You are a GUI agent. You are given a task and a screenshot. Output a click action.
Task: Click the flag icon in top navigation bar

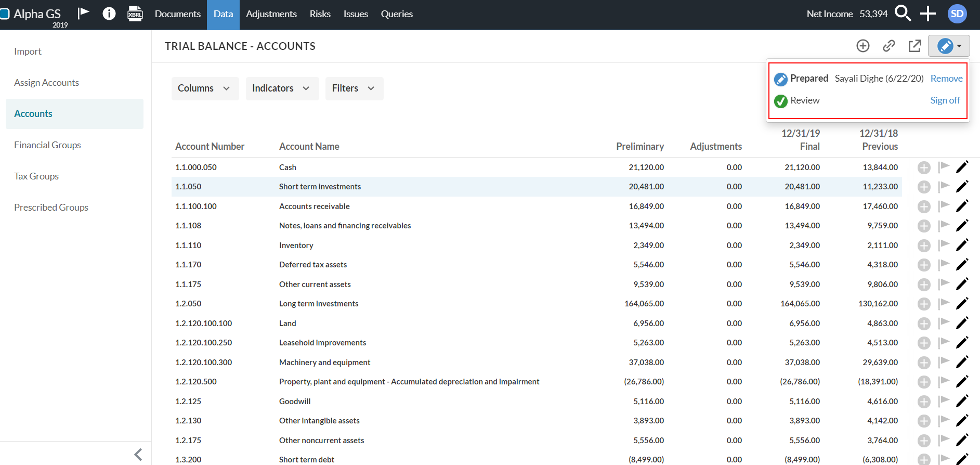tap(83, 14)
